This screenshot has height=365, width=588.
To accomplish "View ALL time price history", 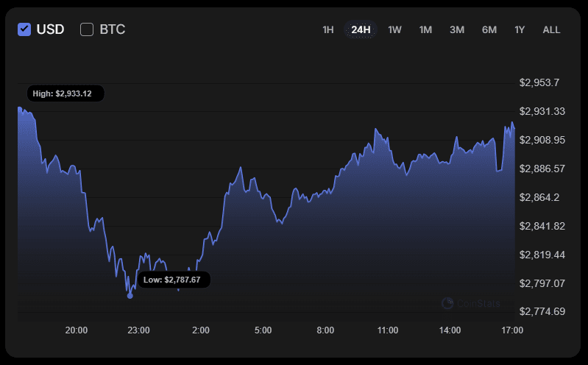I will [551, 29].
